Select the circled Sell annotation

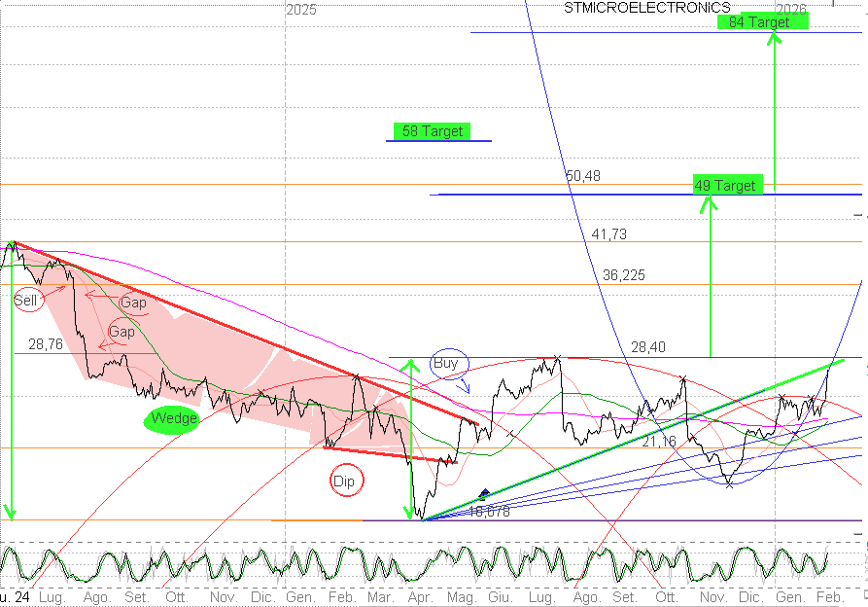pyautogui.click(x=26, y=301)
